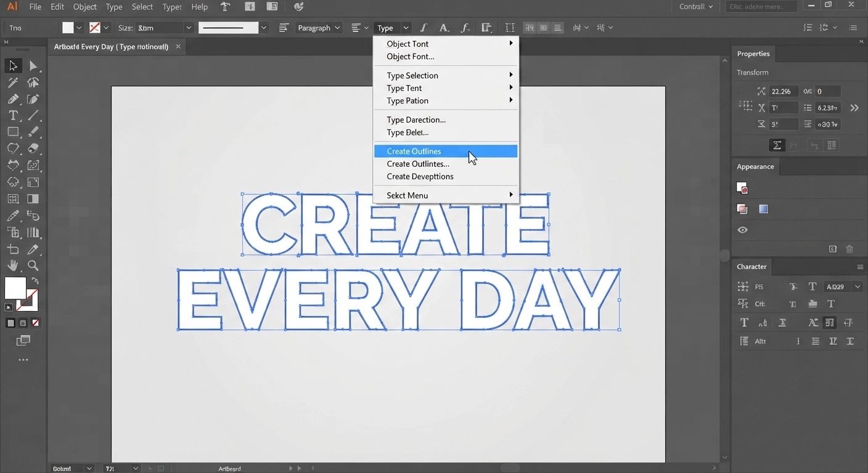
Task: Choose Sekct Menu entry
Action: [446, 195]
